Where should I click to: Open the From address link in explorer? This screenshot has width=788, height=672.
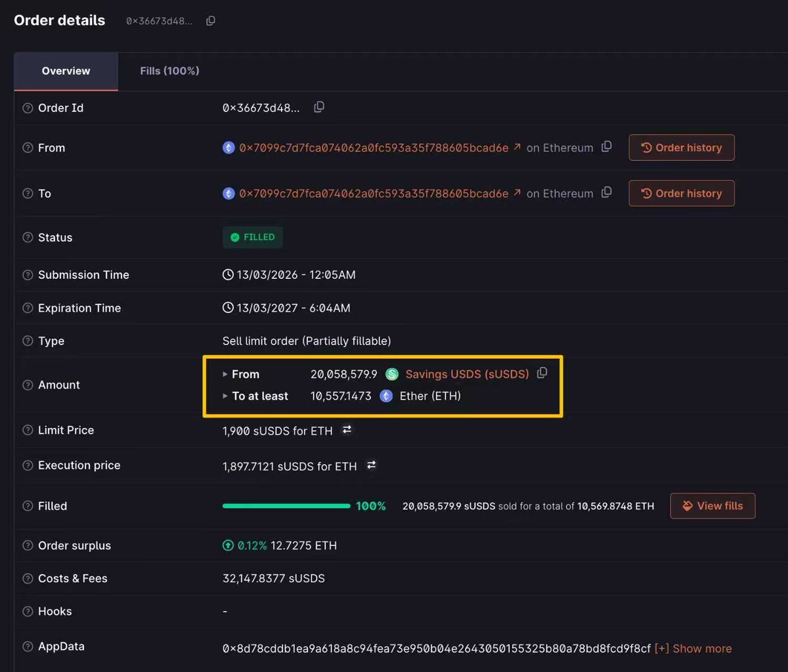374,148
